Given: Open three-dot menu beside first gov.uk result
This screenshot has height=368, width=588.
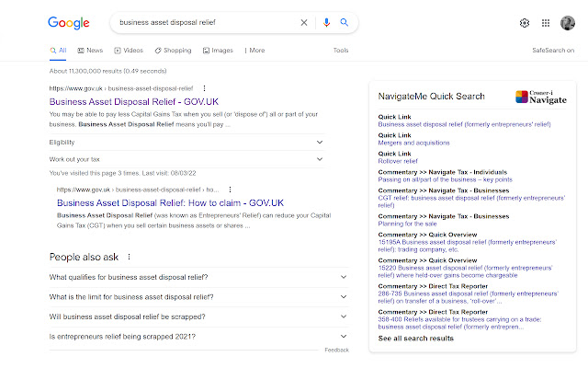Looking at the screenshot, I should pyautogui.click(x=204, y=88).
